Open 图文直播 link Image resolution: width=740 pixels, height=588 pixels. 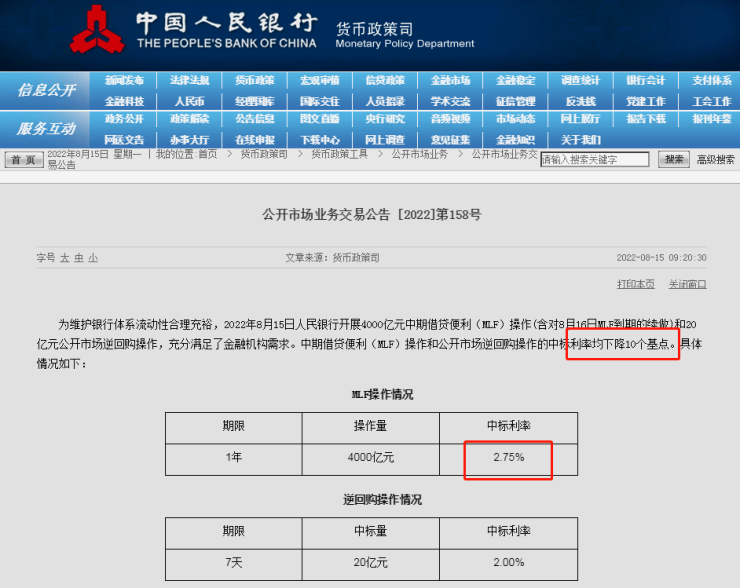click(x=320, y=119)
